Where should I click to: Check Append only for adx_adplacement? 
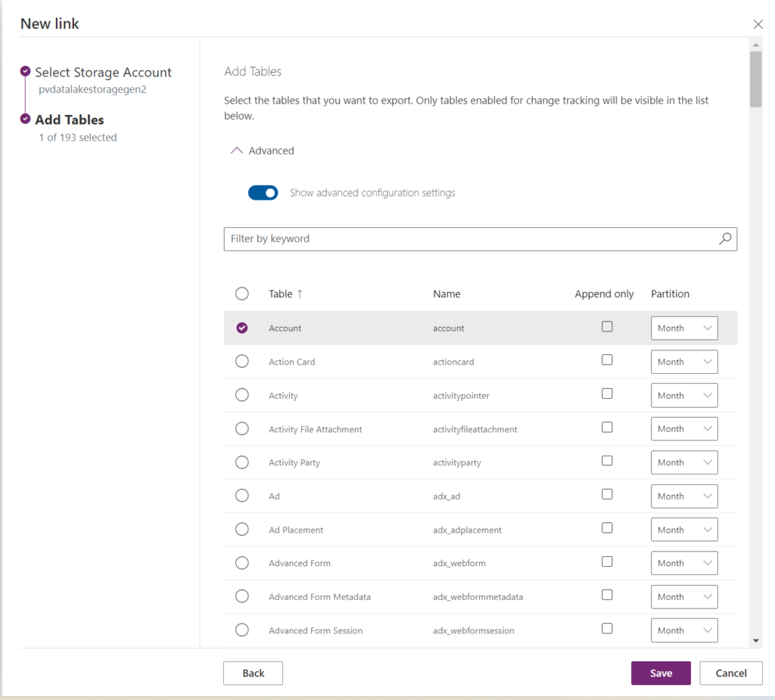607,528
